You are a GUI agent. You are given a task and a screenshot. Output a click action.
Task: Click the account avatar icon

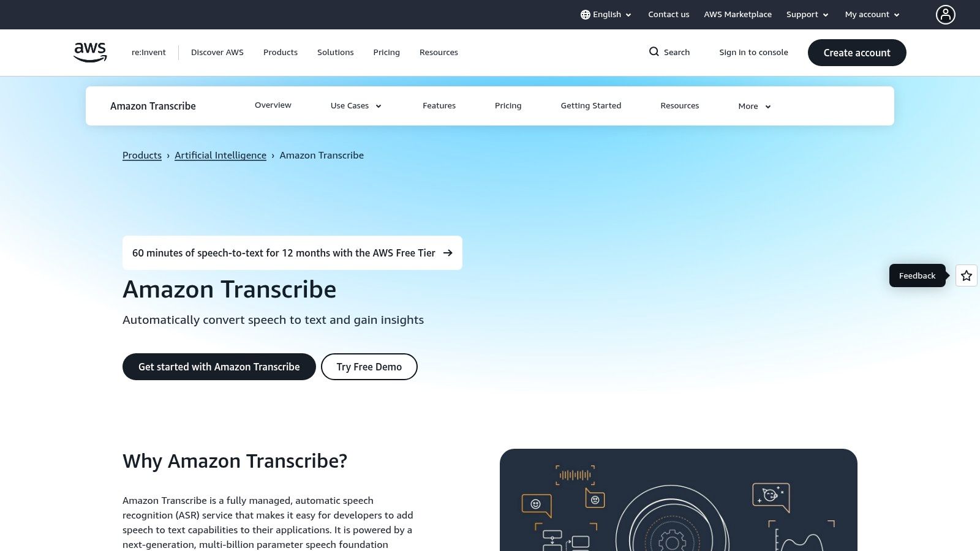pyautogui.click(x=945, y=15)
